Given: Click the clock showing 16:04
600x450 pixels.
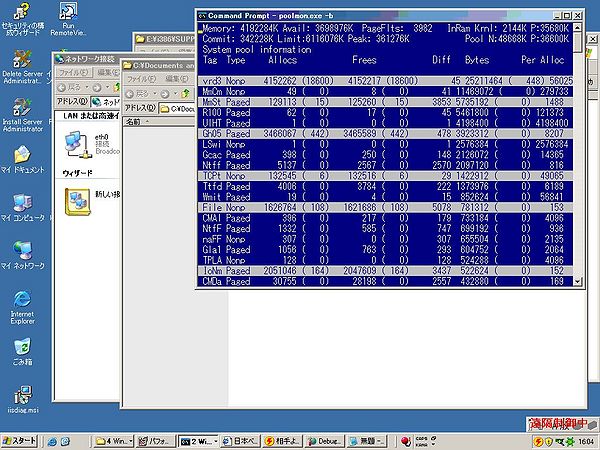Looking at the screenshot, I should [585, 442].
